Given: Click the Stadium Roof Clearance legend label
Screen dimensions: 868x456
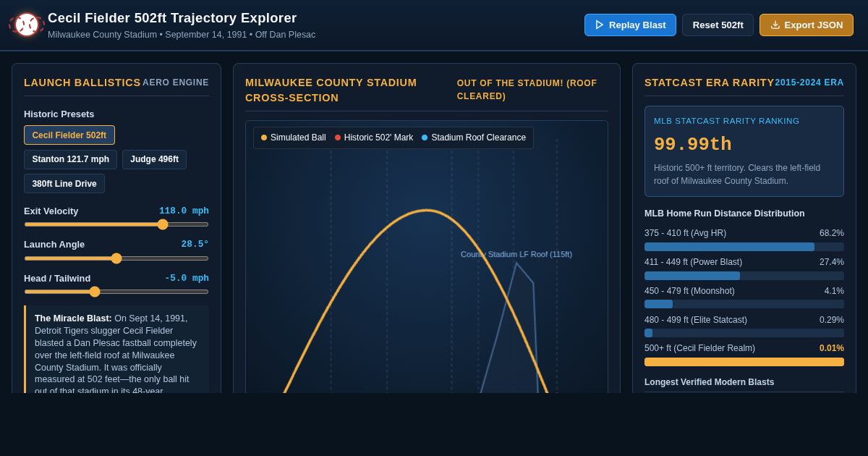Looking at the screenshot, I should click(478, 138).
